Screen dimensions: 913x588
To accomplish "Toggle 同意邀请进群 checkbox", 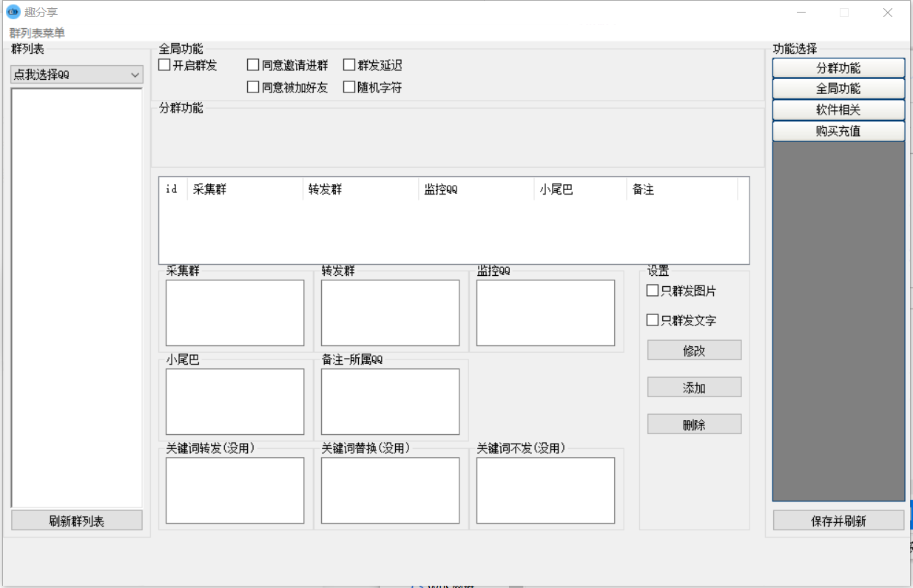I will (253, 66).
